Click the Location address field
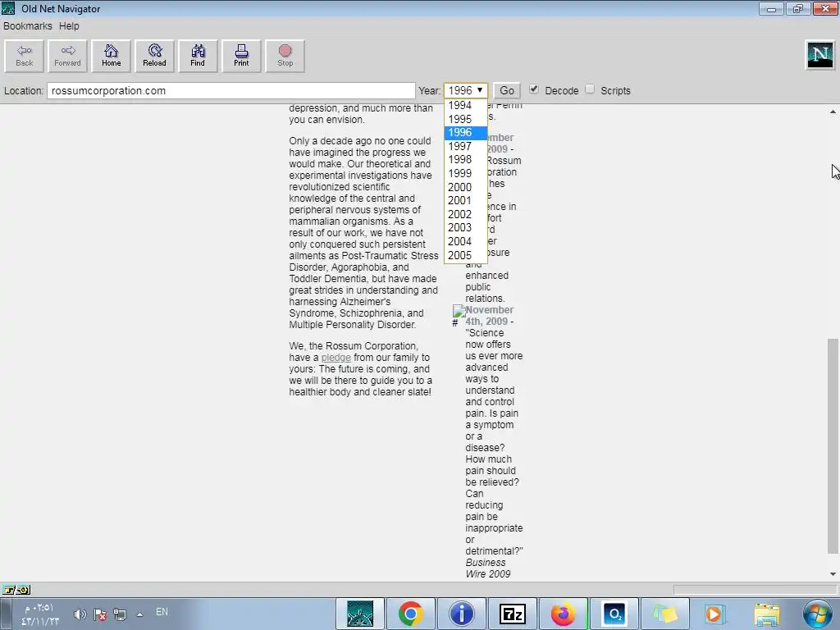The image size is (840, 630). point(231,90)
